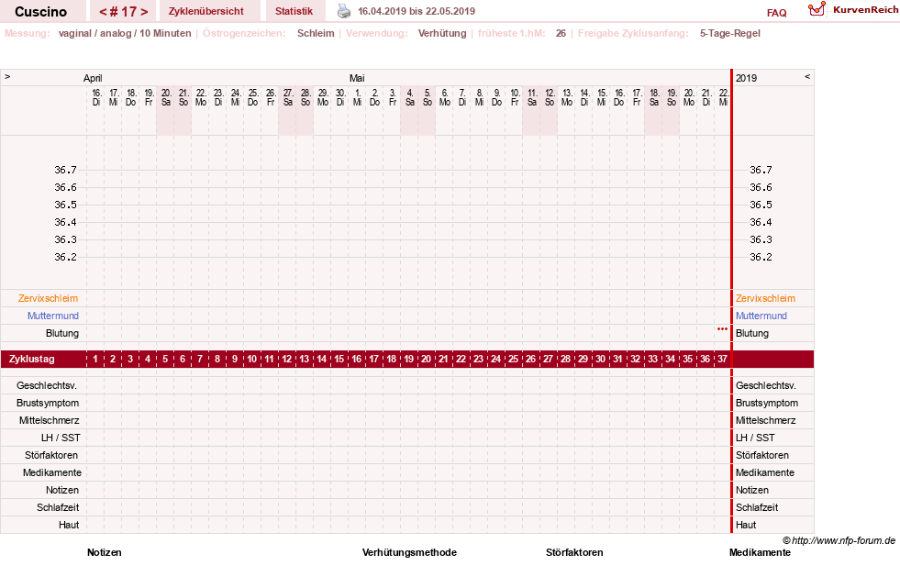Expand chart with the '>' arrow at top left

(7, 76)
